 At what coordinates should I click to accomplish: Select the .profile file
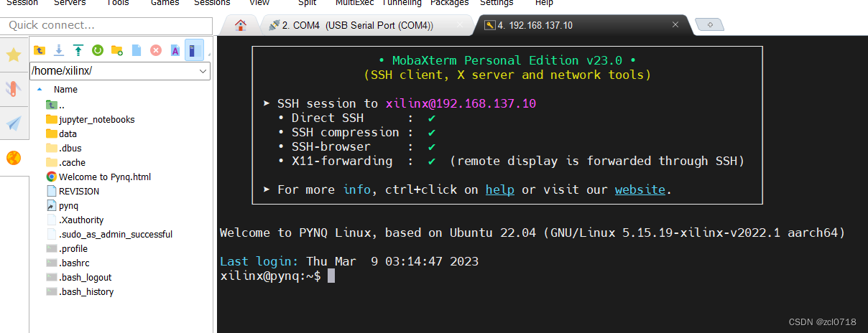tap(67, 248)
